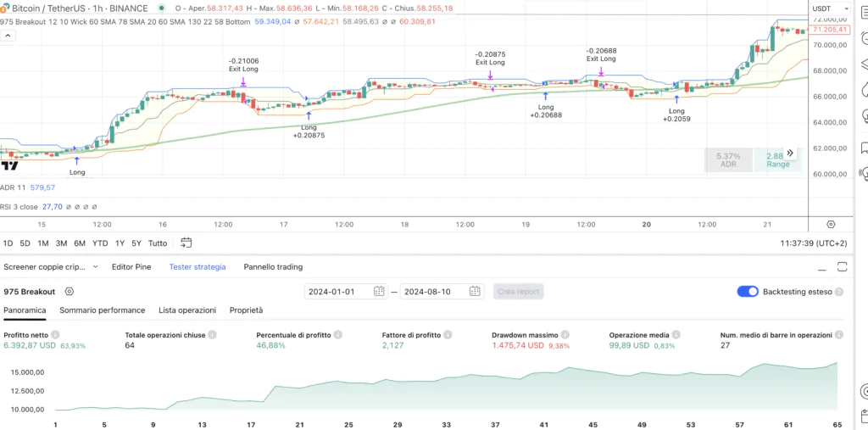The image size is (868, 430).
Task: Open the Pannello trading tab
Action: pyautogui.click(x=273, y=267)
